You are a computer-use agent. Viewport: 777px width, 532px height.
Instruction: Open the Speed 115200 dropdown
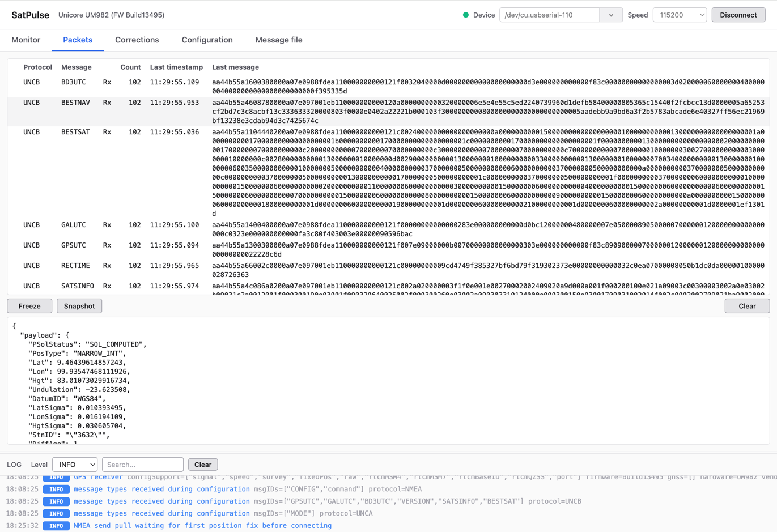pos(680,15)
